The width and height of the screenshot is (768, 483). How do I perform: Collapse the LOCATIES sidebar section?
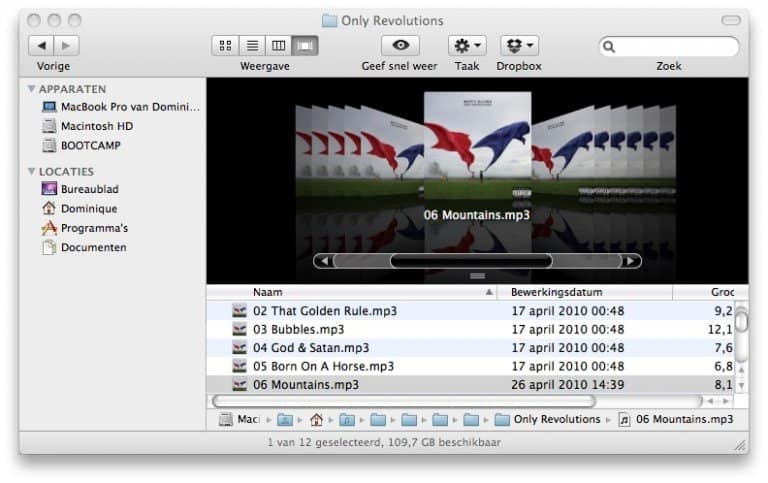pyautogui.click(x=31, y=171)
